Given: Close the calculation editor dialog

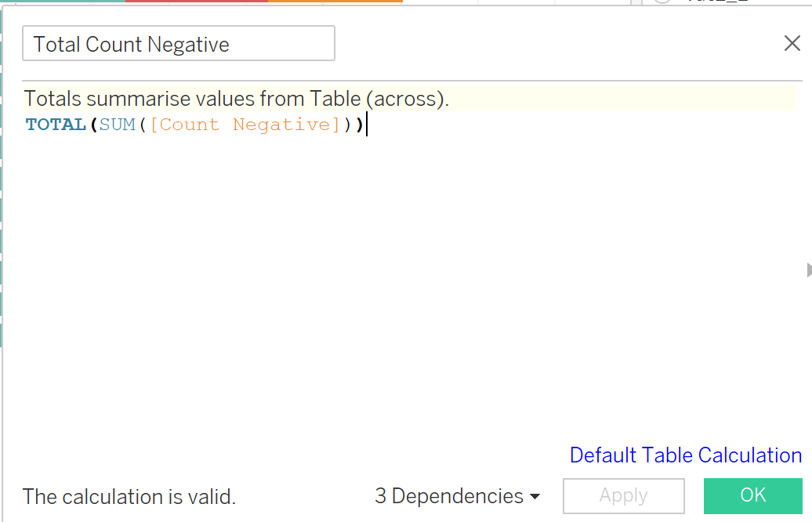Looking at the screenshot, I should click(x=792, y=44).
